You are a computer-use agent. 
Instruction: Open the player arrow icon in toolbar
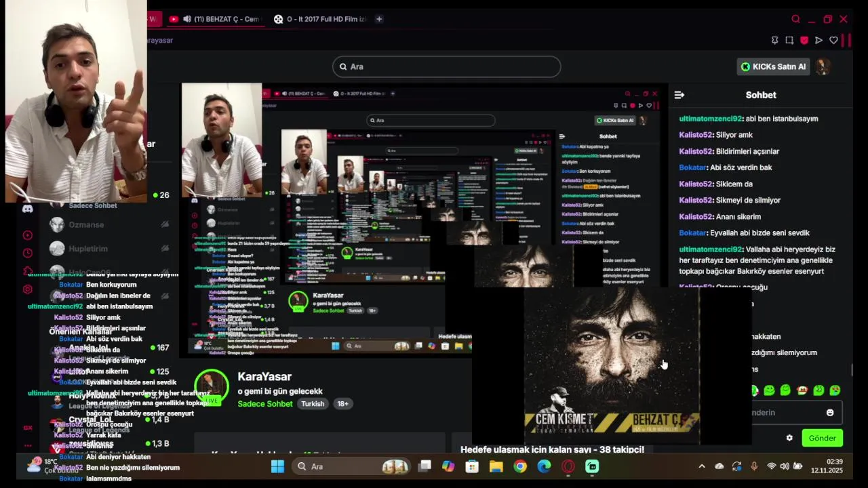point(818,41)
